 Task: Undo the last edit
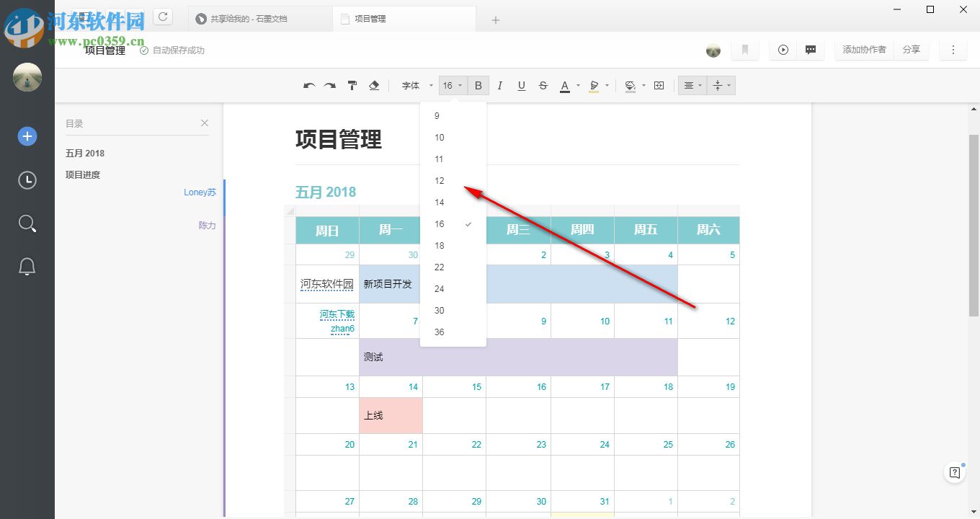coord(308,85)
